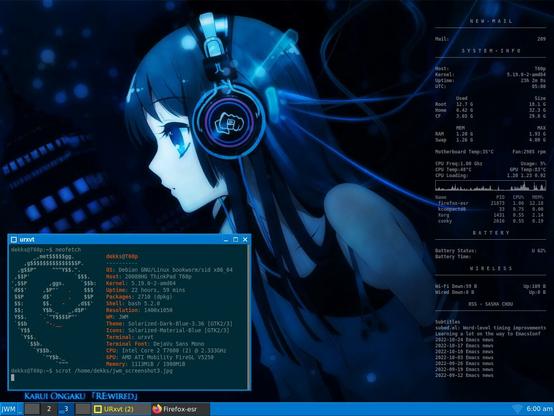Click the CPU Freq line in conky

click(459, 164)
